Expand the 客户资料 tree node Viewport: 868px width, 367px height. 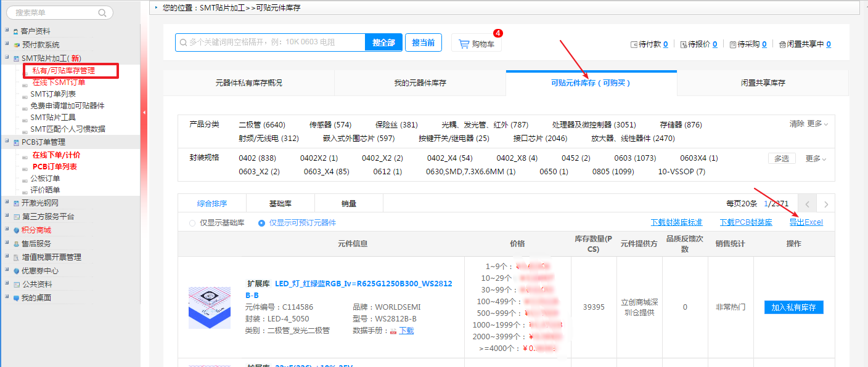[7, 30]
